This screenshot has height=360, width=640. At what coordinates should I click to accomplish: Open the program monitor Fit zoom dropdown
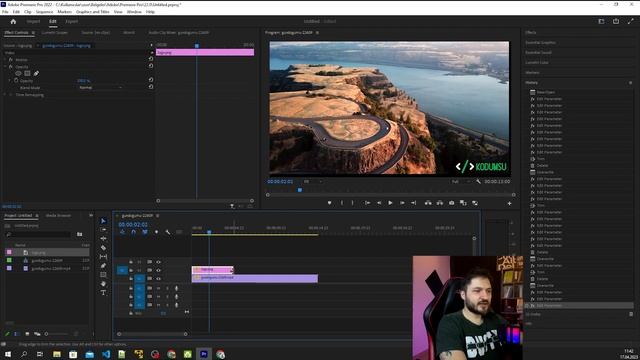313,181
